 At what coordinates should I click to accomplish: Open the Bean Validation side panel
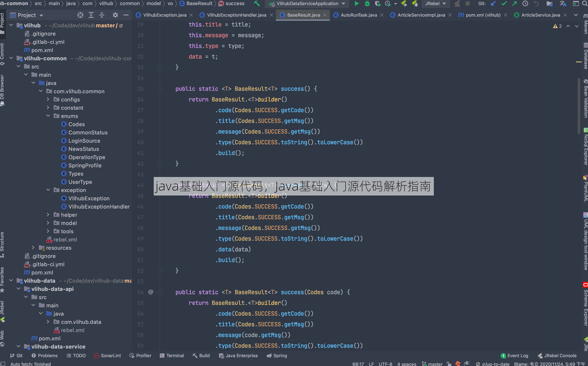pyautogui.click(x=585, y=98)
